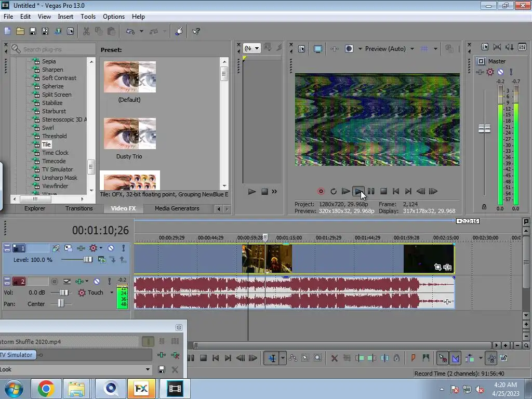Switch to the Media Generators tab
Screen dimensions: 532x399
[177, 208]
